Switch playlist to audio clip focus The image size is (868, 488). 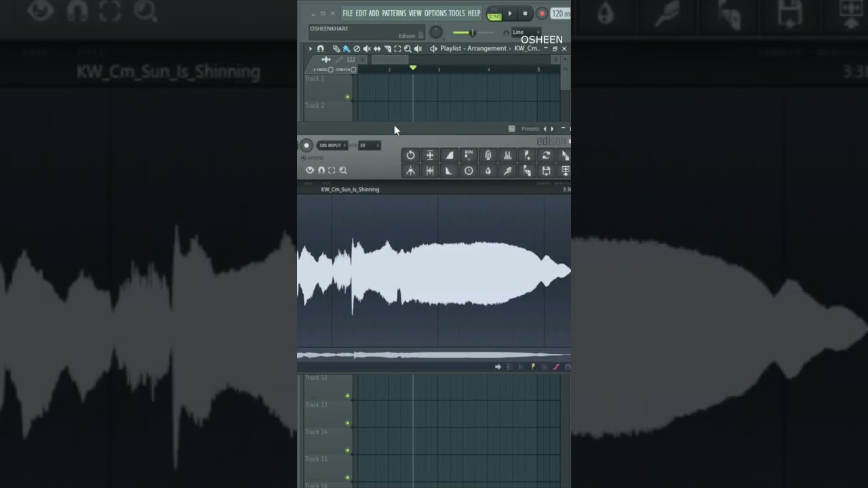tap(326, 60)
